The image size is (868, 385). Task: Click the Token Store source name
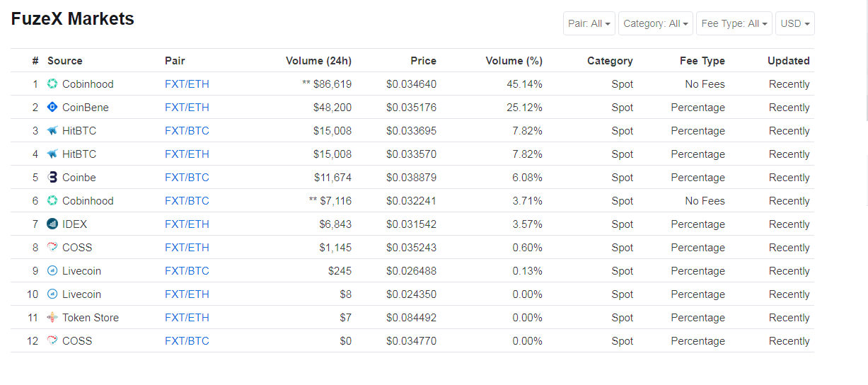click(x=91, y=318)
